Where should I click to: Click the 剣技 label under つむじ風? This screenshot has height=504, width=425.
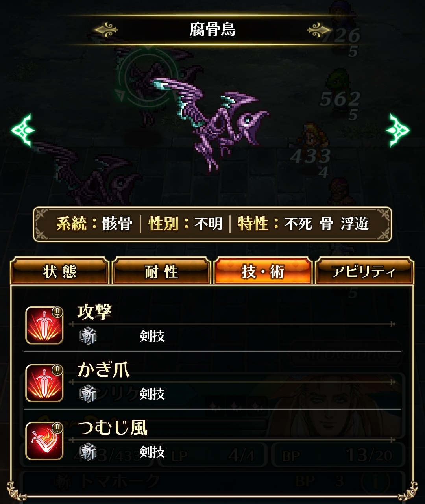coord(152,452)
